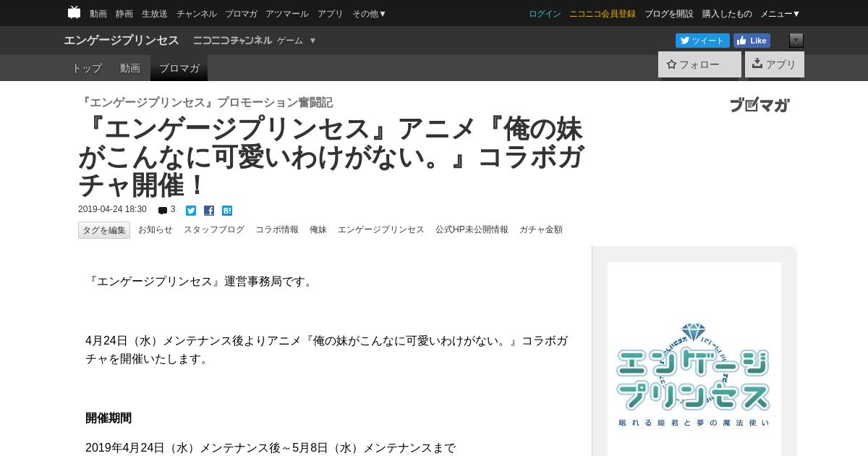
Task: Click the ログイン link
Action: point(545,14)
